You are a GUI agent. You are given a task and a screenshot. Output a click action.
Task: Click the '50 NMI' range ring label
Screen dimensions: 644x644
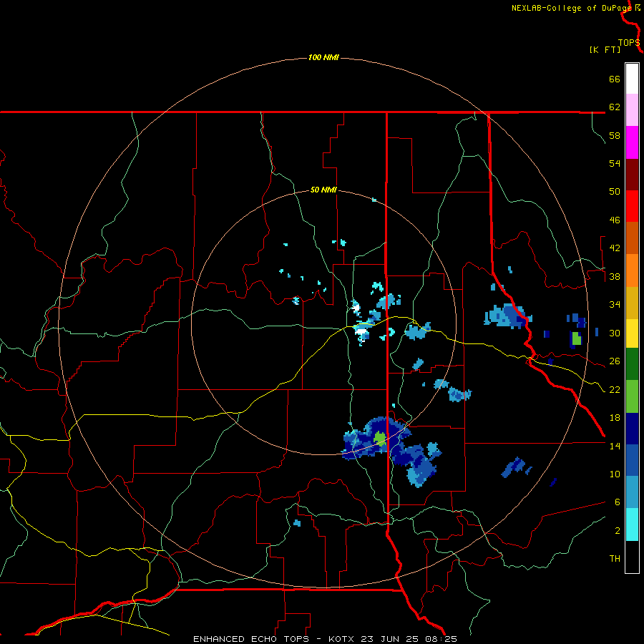click(x=323, y=190)
